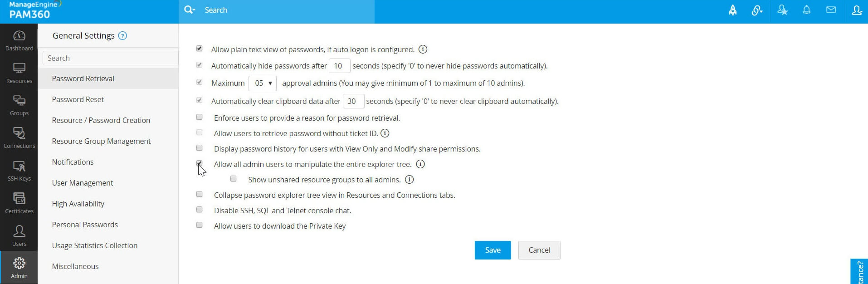
Task: Open the notifications bell icon
Action: [x=806, y=10]
